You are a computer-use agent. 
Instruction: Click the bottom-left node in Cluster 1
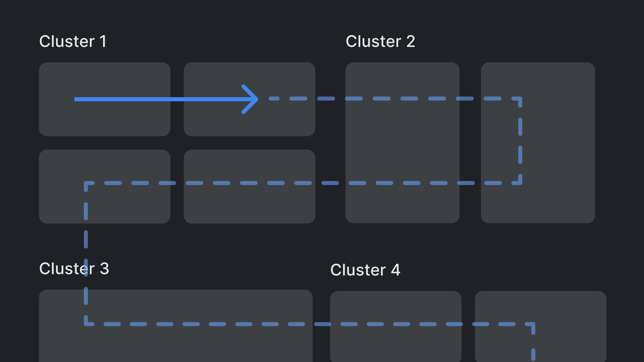pyautogui.click(x=104, y=186)
